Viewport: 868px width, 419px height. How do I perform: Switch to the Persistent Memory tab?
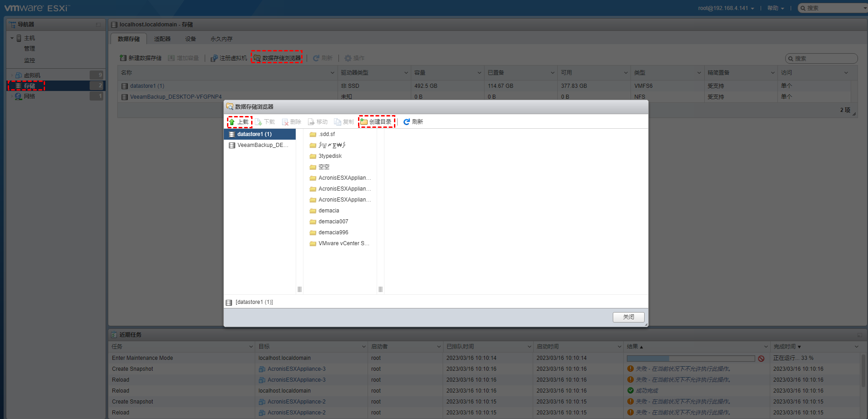click(x=221, y=39)
